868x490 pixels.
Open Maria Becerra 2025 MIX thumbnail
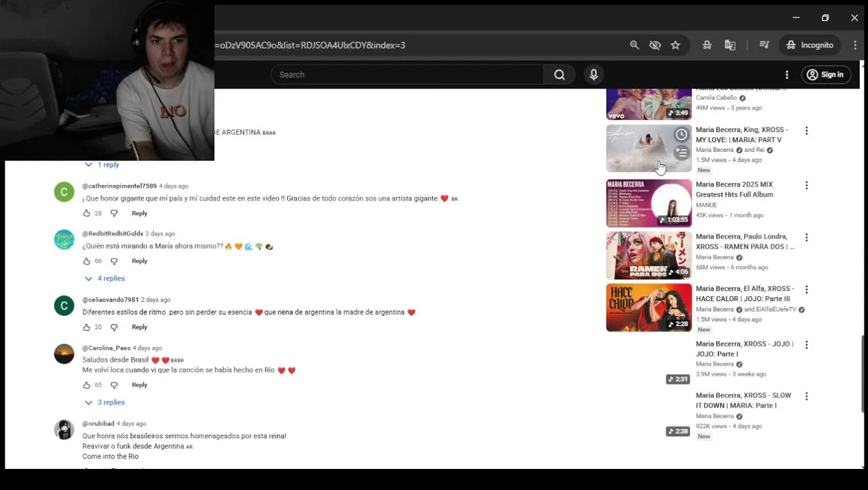649,203
